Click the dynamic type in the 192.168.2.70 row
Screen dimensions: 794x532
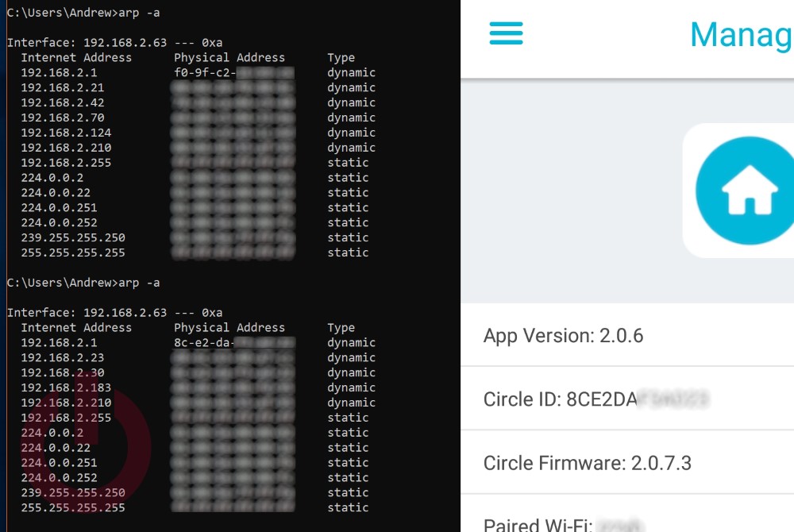click(x=351, y=118)
